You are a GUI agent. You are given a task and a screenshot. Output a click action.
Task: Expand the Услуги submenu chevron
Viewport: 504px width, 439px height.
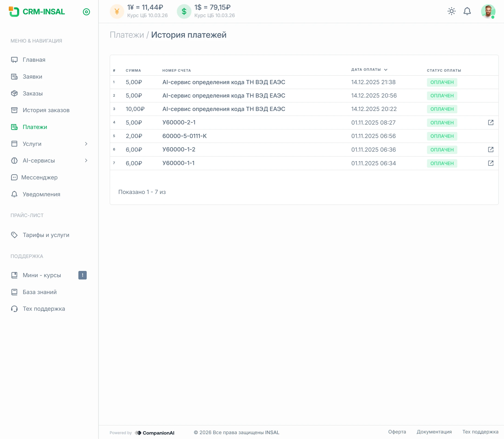pyautogui.click(x=86, y=144)
